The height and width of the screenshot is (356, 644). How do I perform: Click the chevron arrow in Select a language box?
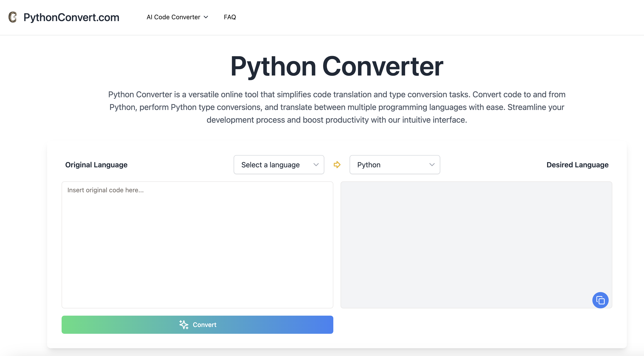(x=316, y=164)
